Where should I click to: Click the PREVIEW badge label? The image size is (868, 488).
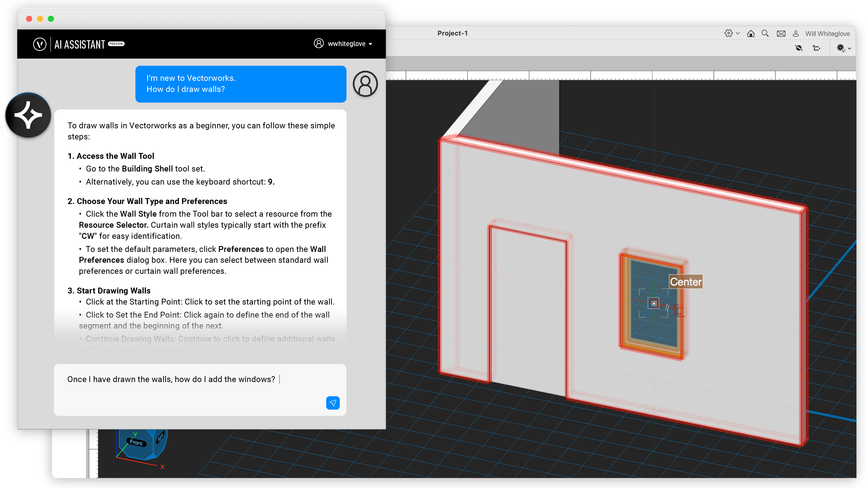click(x=116, y=44)
